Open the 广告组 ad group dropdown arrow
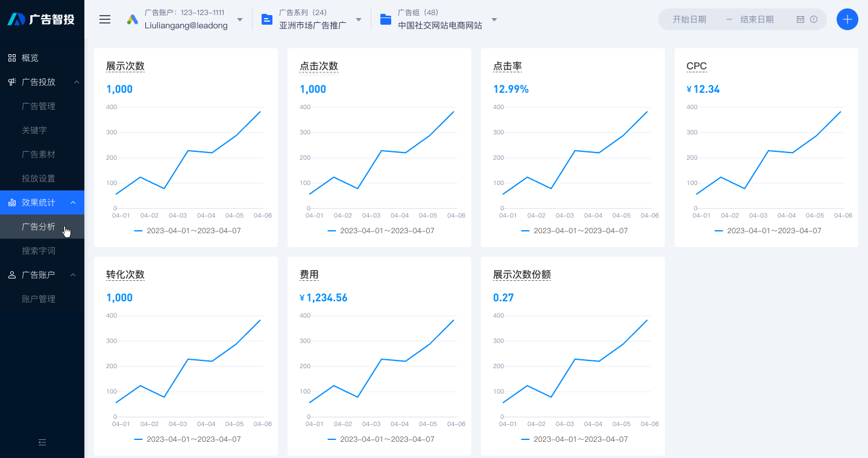Image resolution: width=868 pixels, height=458 pixels. tap(494, 19)
